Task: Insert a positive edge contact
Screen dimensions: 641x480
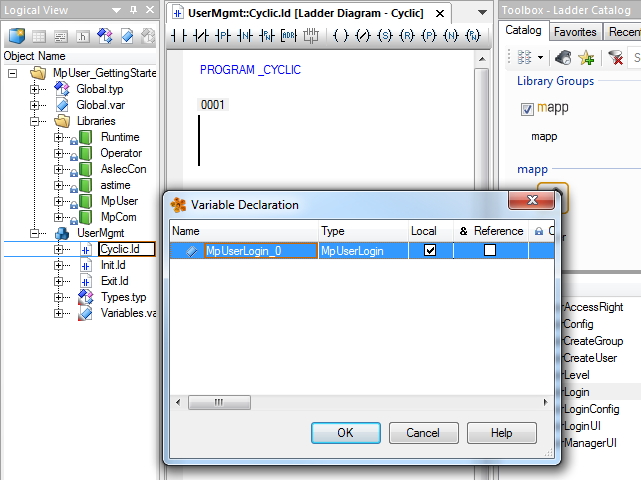Action: [223, 37]
